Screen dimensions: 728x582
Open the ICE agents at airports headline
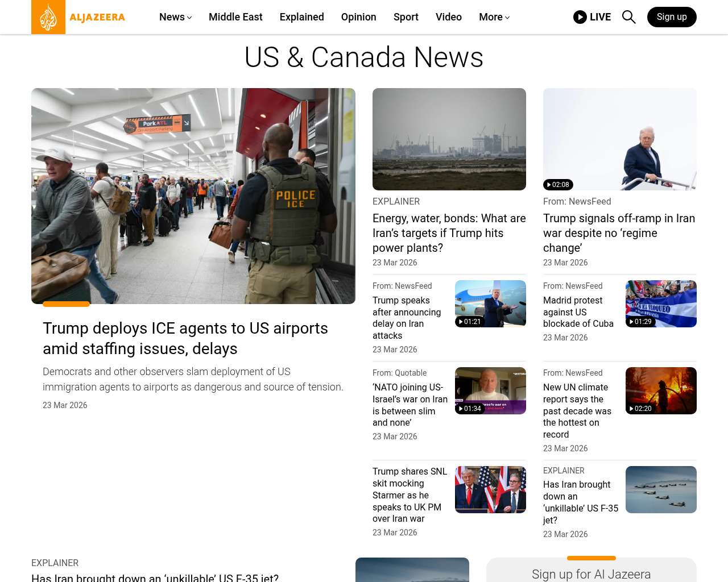pyautogui.click(x=185, y=338)
